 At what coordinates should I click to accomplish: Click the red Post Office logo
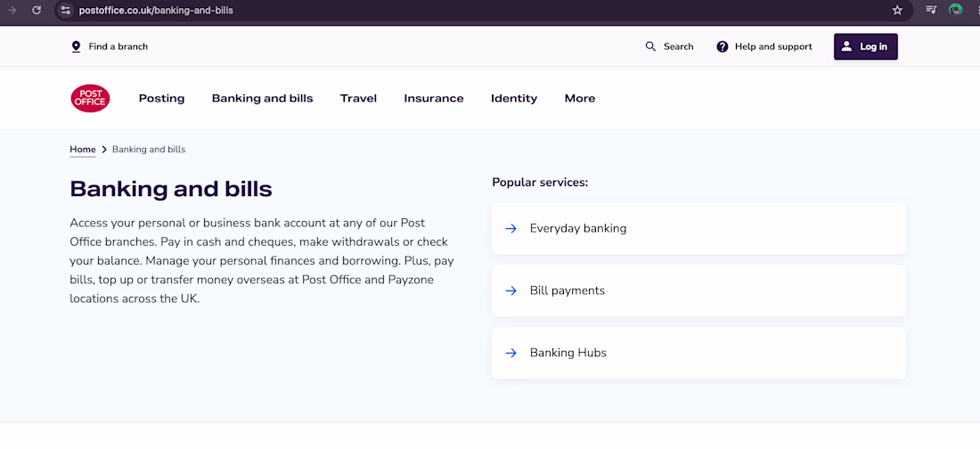pos(90,98)
